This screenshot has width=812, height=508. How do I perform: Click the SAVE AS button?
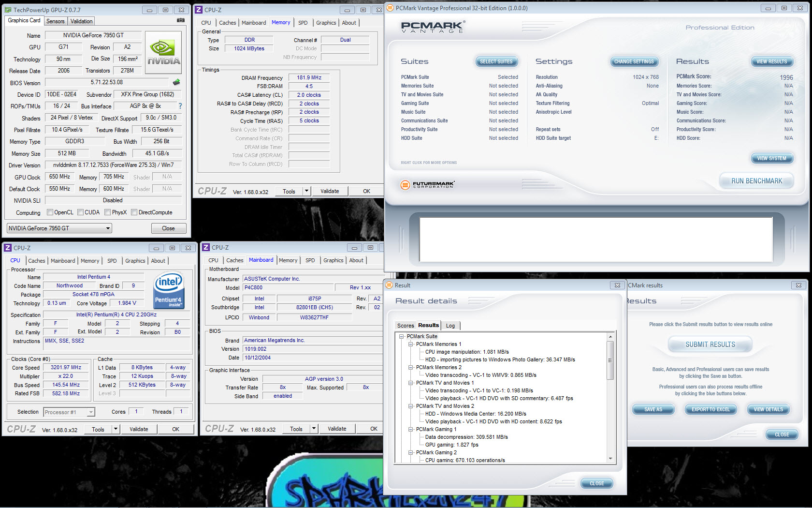tap(653, 409)
